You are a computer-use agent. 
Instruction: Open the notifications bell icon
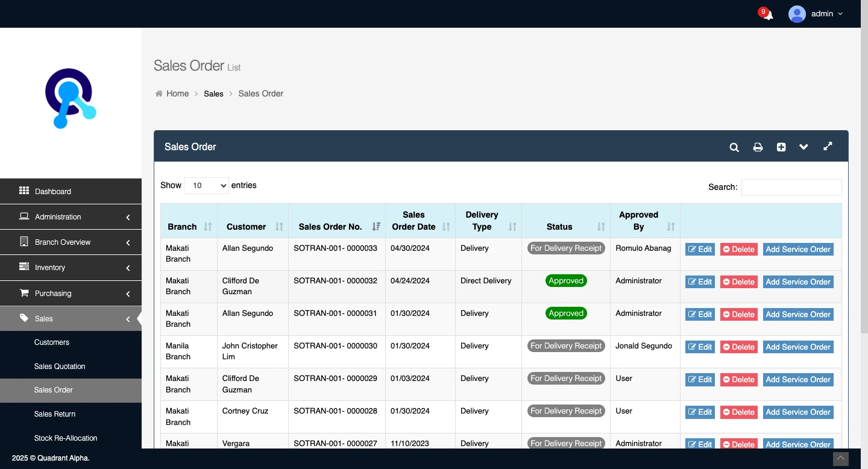pos(767,14)
